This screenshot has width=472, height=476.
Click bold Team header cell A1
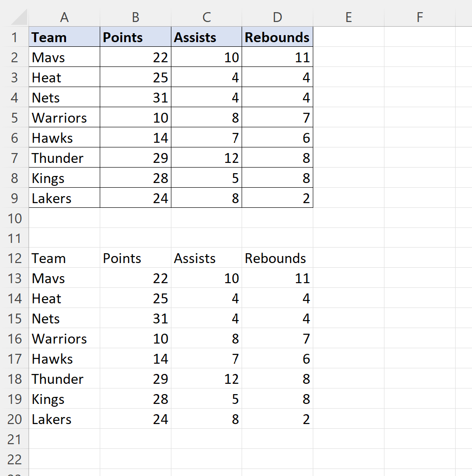pyautogui.click(x=65, y=37)
